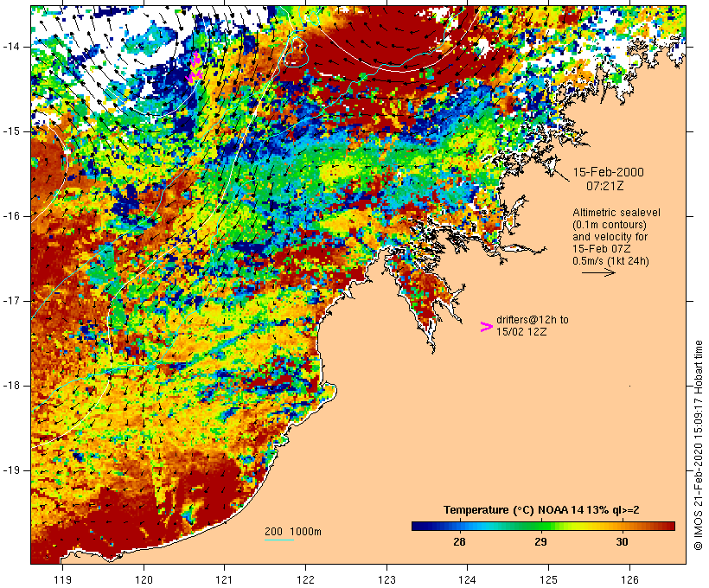This screenshot has height=588, width=709.
Task: Click the magenta drifter arrow legend symbol
Action: (x=487, y=327)
